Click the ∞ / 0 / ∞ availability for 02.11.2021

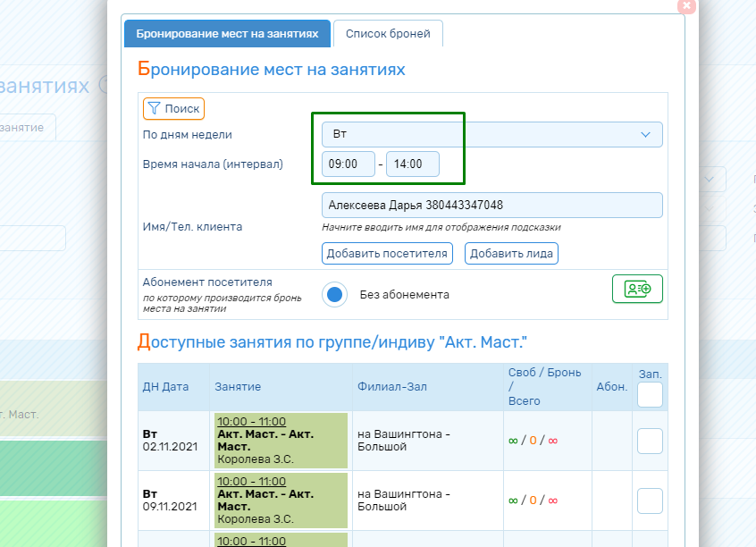tap(533, 441)
